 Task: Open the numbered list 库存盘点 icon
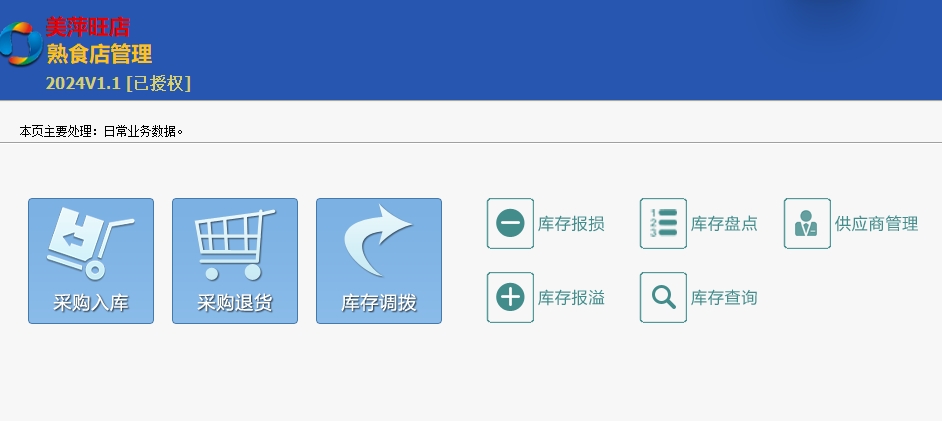tap(663, 223)
